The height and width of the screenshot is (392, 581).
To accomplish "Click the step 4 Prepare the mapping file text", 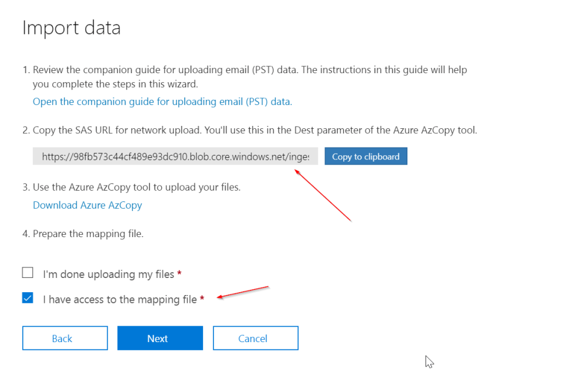I will [88, 234].
